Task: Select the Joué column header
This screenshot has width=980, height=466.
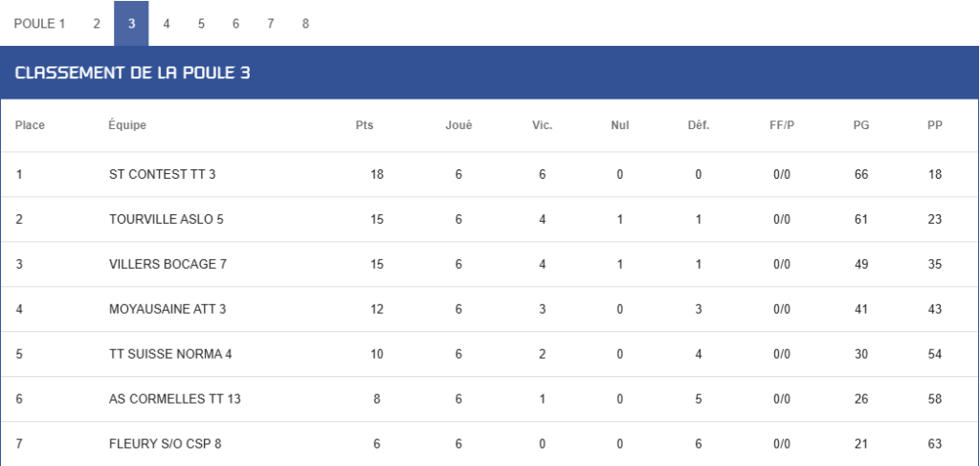Action: point(458,125)
